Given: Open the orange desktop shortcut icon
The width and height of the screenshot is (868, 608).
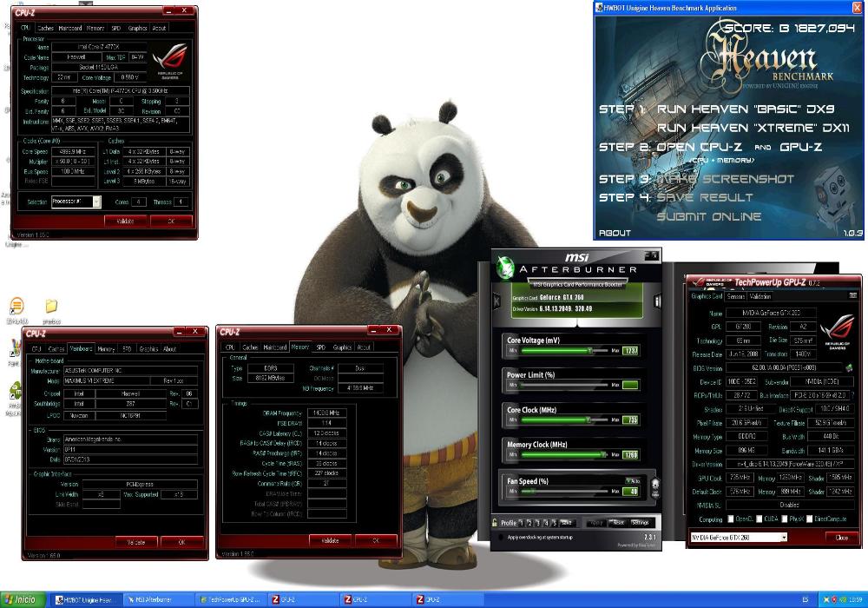Looking at the screenshot, I should pyautogui.click(x=17, y=307).
